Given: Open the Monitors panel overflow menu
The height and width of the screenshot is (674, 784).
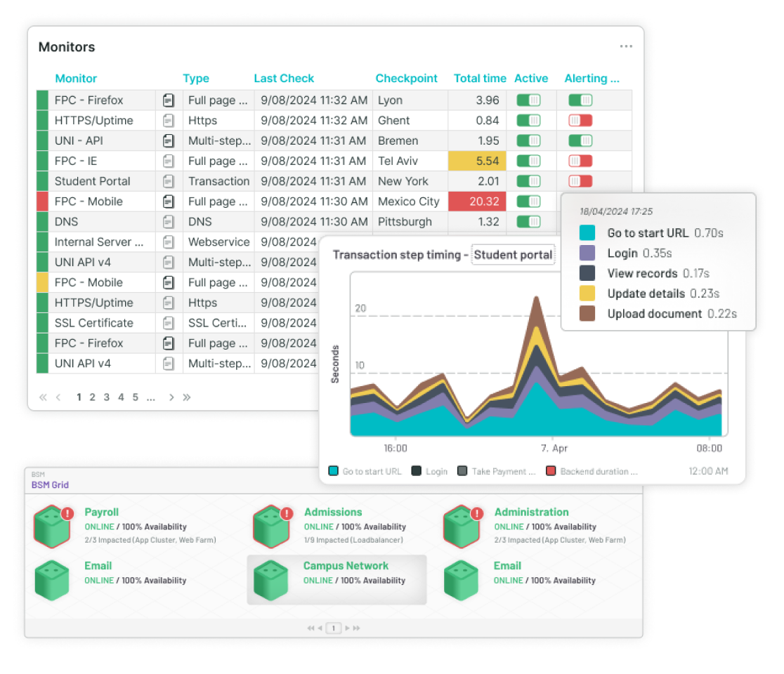Looking at the screenshot, I should [626, 46].
